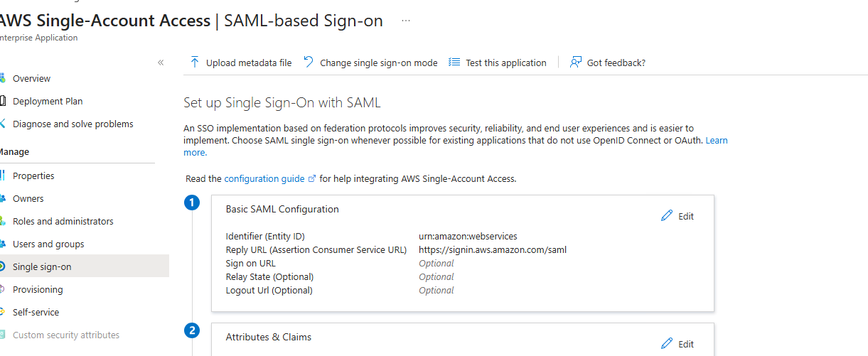
Task: Collapse the sidebar with double chevron icon
Action: pyautogui.click(x=161, y=63)
